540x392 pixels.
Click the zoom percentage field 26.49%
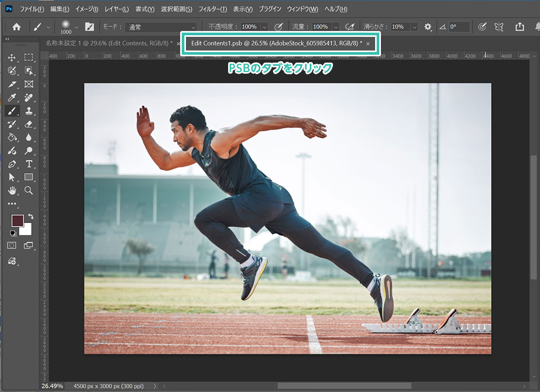[x=53, y=386]
